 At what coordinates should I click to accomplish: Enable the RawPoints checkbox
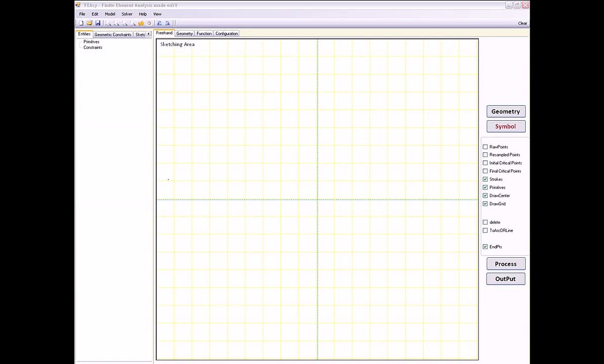pyautogui.click(x=485, y=147)
